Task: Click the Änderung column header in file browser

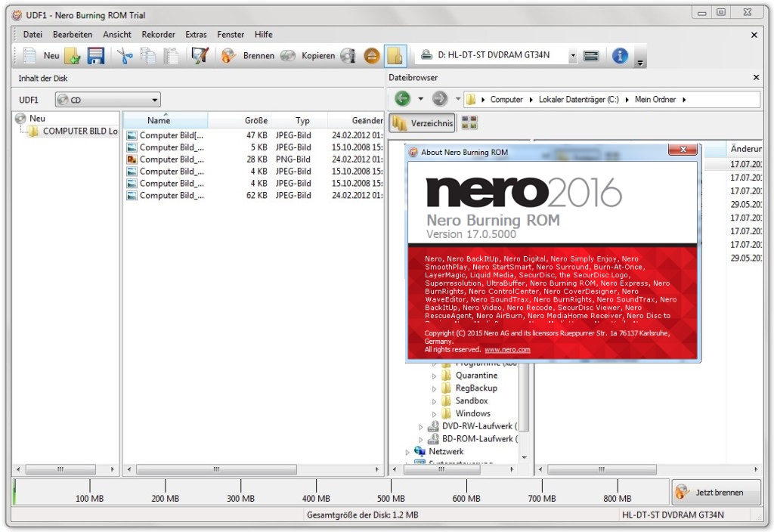Action: tap(745, 149)
